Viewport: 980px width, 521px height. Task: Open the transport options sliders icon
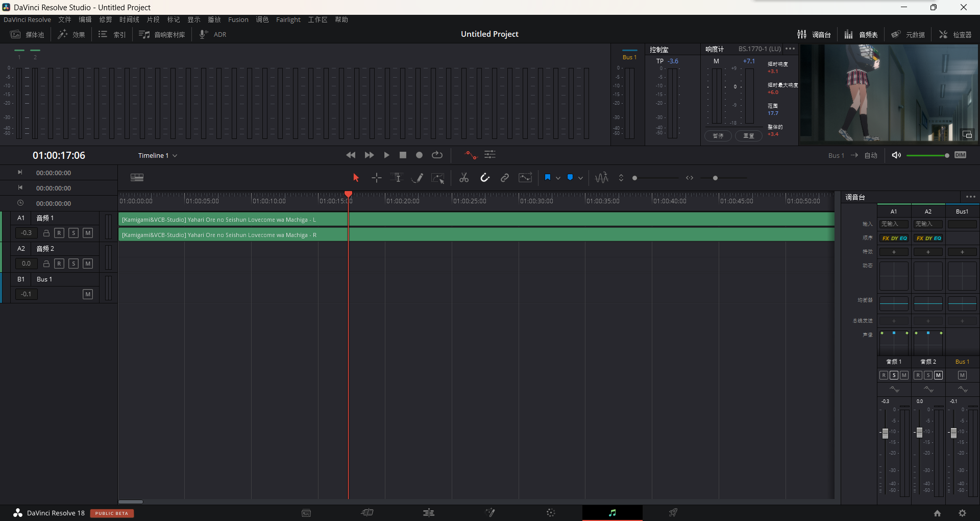tap(490, 155)
